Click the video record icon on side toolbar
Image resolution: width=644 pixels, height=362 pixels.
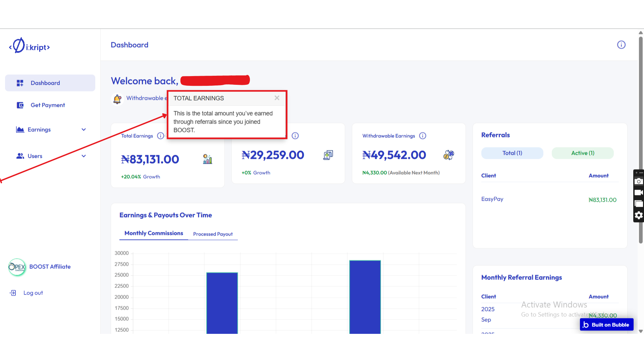639,193
